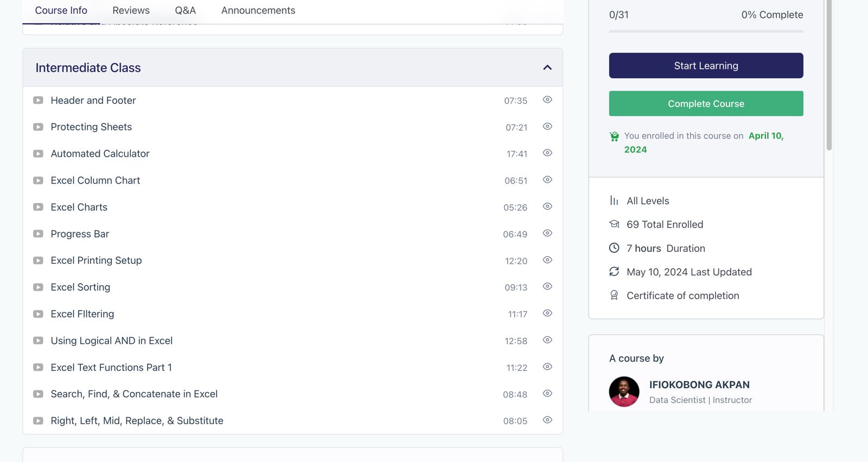The height and width of the screenshot is (462, 868).
Task: Open the Announcements tab
Action: 258,10
